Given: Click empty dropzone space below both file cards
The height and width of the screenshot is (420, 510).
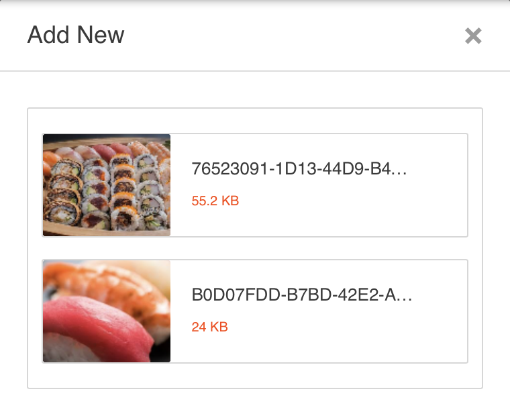Looking at the screenshot, I should tap(255, 376).
